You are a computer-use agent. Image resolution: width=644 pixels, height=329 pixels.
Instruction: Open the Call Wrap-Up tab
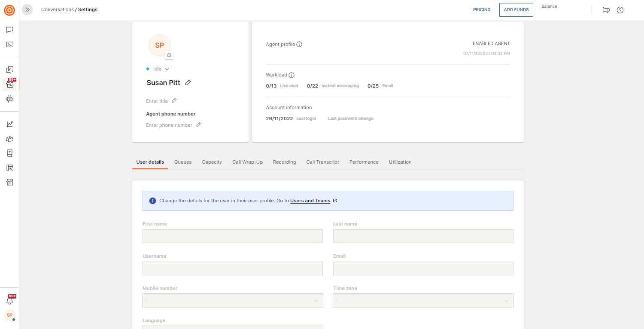click(247, 162)
